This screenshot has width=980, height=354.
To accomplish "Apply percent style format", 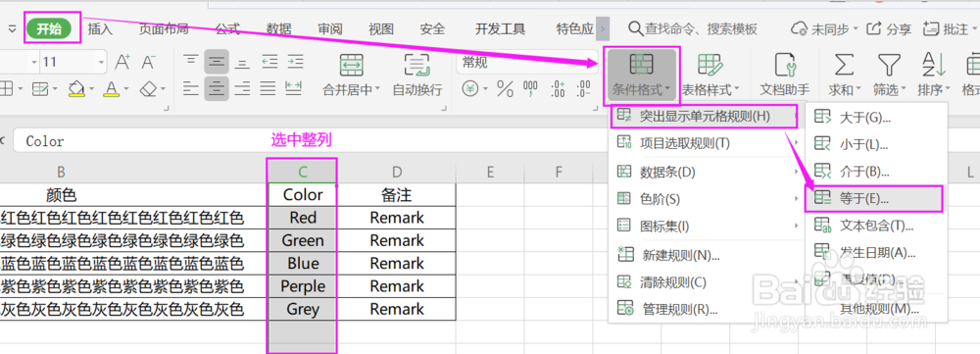I will tap(505, 89).
